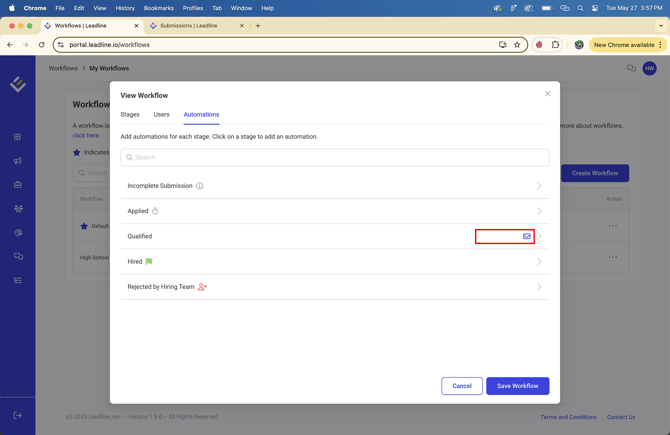Click the logout icon at sidebar bottom
This screenshot has height=435, width=670.
click(17, 415)
